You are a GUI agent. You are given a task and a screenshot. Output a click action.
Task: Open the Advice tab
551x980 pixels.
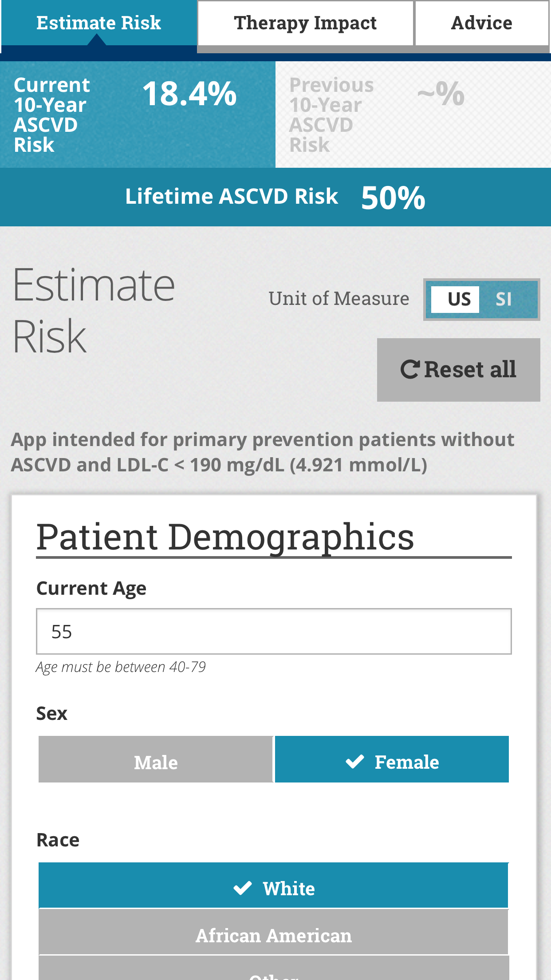[482, 23]
